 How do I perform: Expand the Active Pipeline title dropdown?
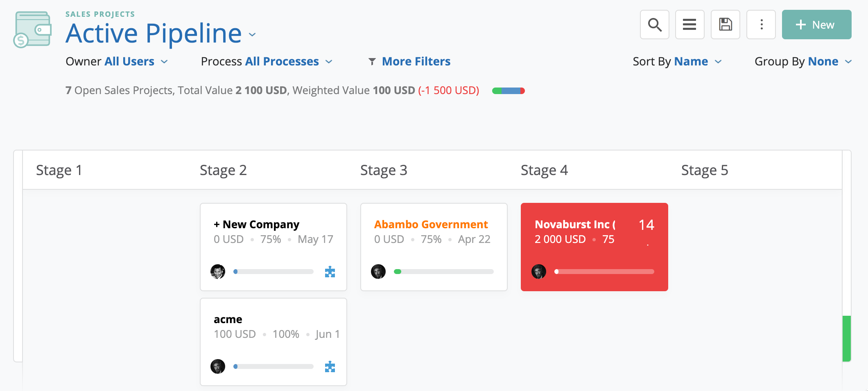coord(252,35)
